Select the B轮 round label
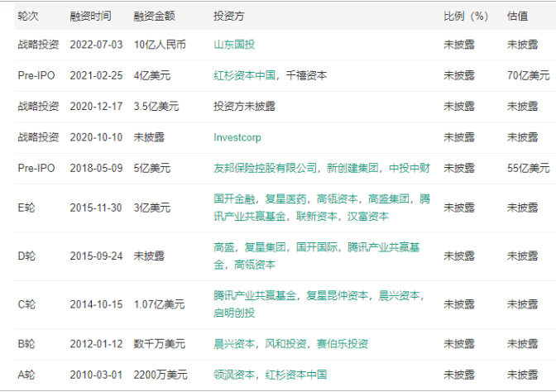The image size is (556, 392). 26,344
